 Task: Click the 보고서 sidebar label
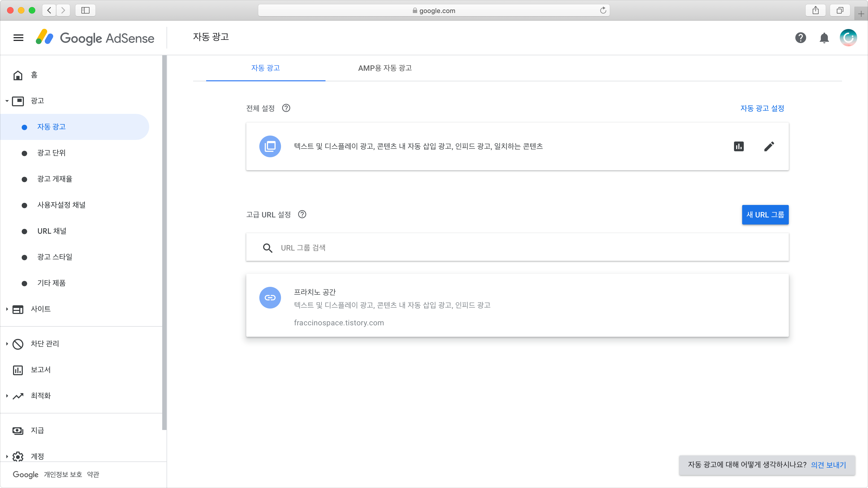(40, 370)
